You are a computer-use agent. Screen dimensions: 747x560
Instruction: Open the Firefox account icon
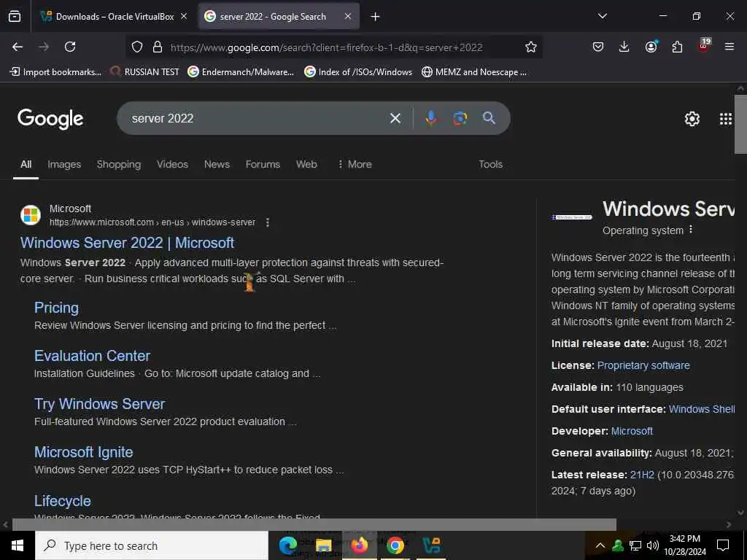pos(651,47)
